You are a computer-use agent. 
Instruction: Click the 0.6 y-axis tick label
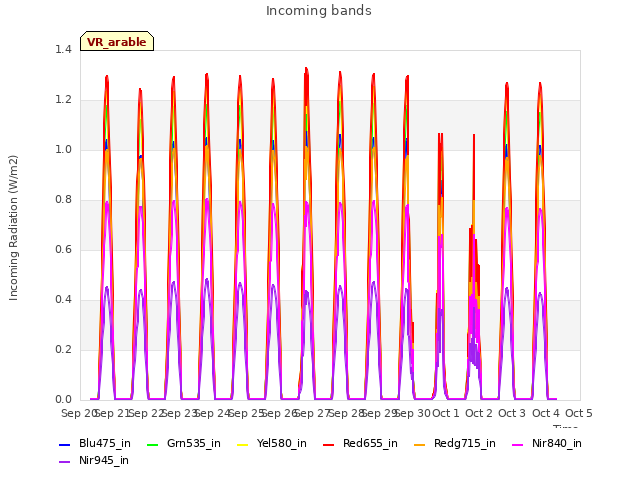click(63, 249)
